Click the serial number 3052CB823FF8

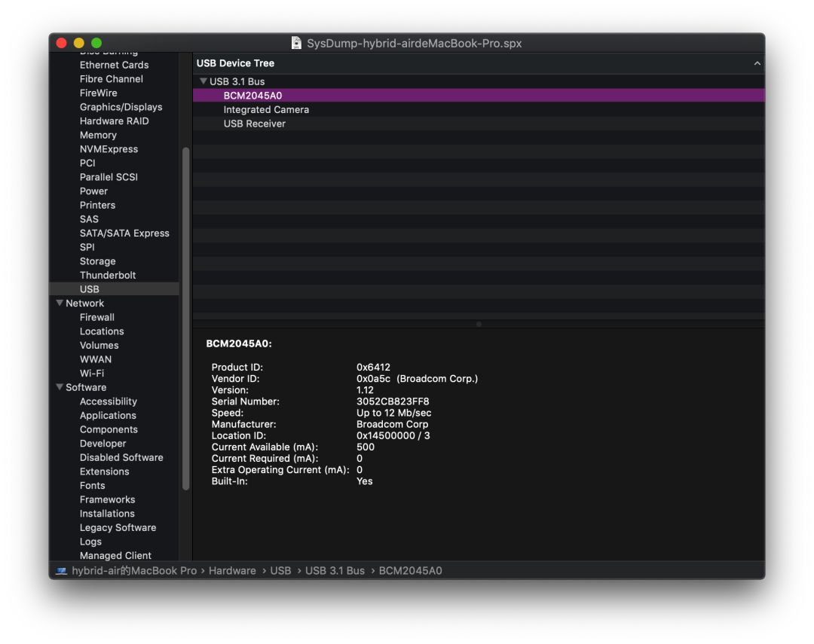click(x=393, y=401)
